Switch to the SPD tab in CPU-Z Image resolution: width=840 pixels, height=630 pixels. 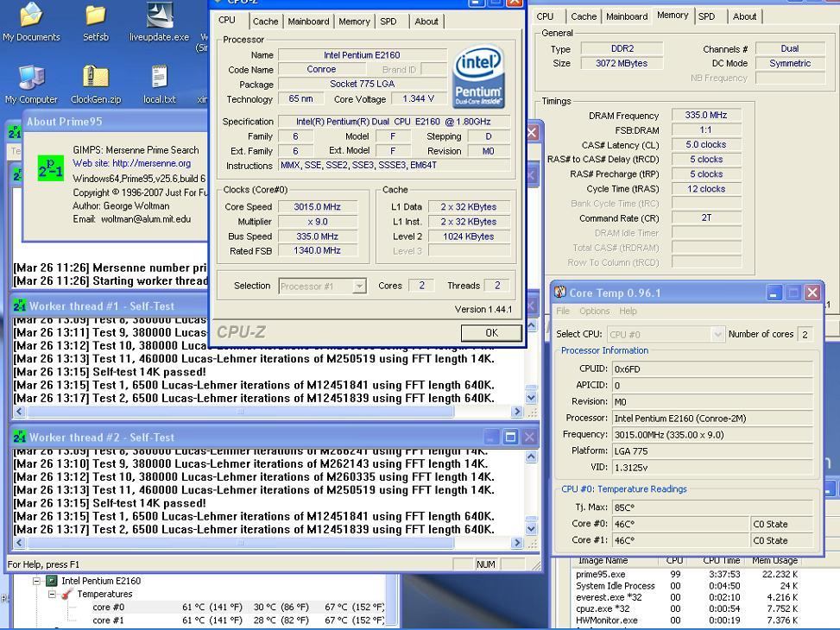(x=388, y=22)
